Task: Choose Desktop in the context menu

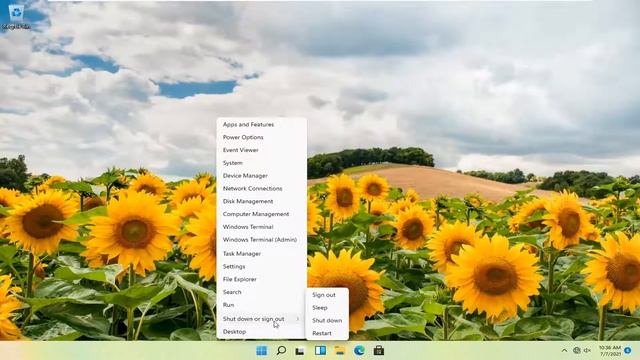Action: pyautogui.click(x=262, y=332)
